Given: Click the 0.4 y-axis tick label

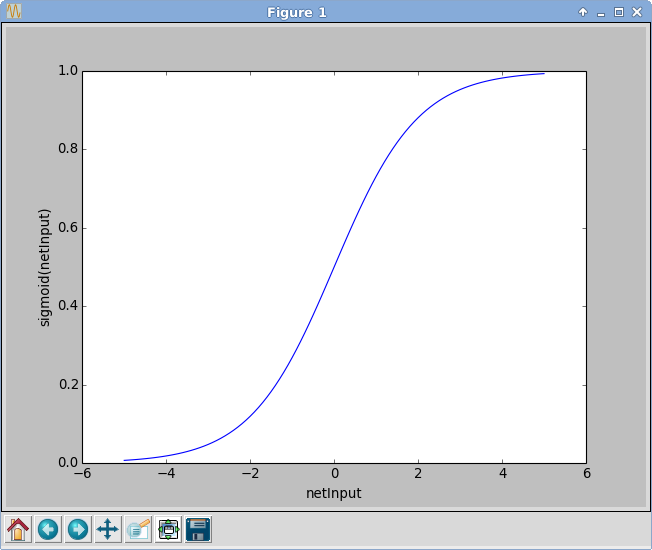Looking at the screenshot, I should 68,306.
